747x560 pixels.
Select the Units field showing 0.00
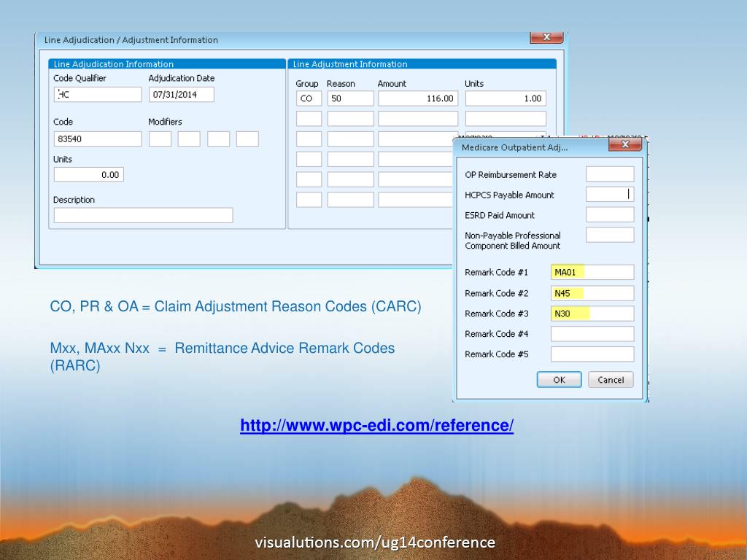pyautogui.click(x=88, y=175)
